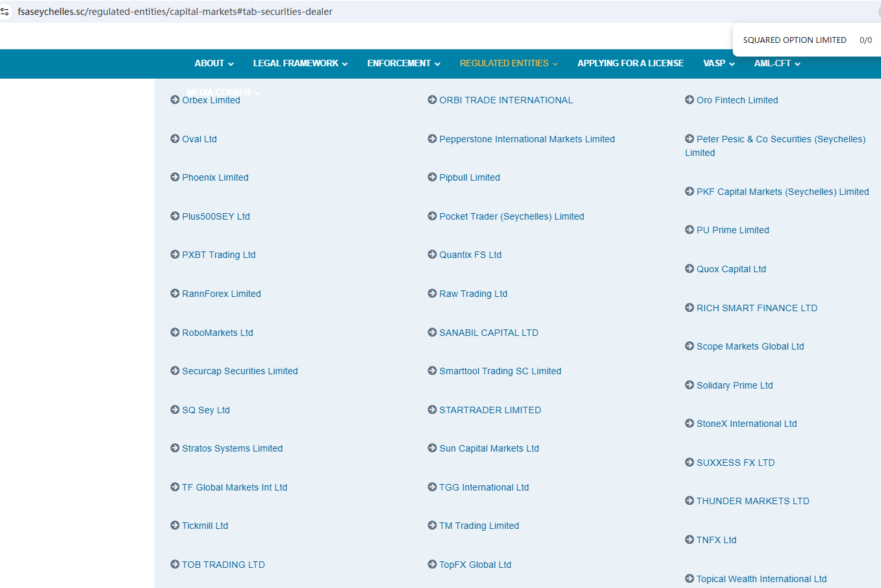The height and width of the screenshot is (588, 881).
Task: Click the site info icon in address bar
Action: point(5,12)
